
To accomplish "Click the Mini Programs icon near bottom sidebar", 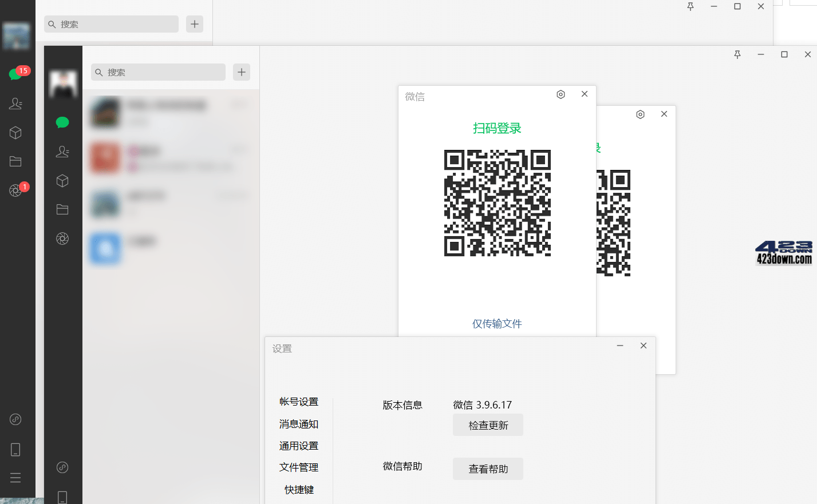I will coord(16,419).
